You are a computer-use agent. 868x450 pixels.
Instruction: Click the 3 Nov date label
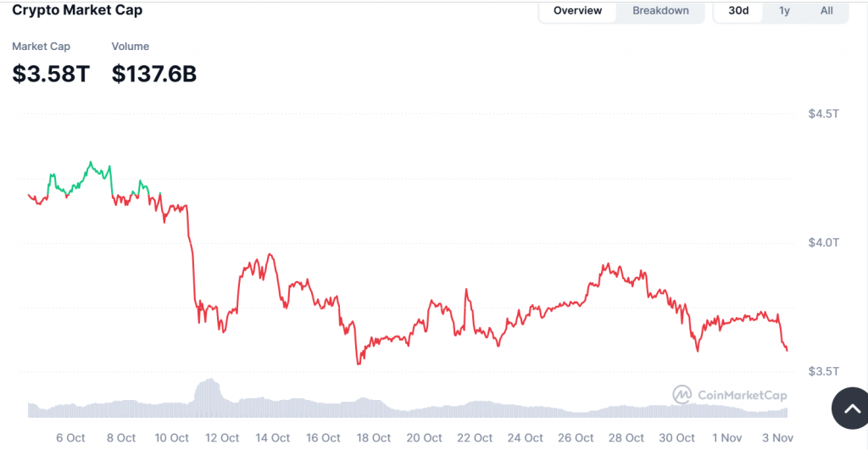(x=777, y=438)
